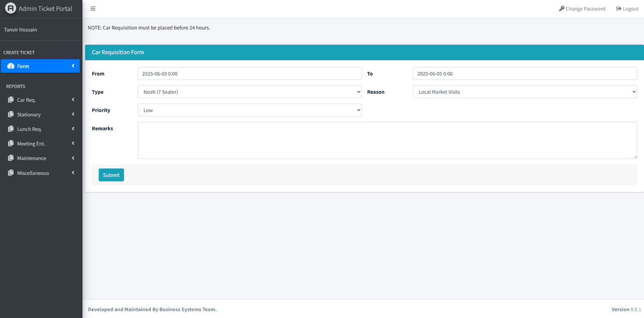Viewport: 644px width, 318px height.
Task: Submit the car requisition form
Action: tap(111, 175)
